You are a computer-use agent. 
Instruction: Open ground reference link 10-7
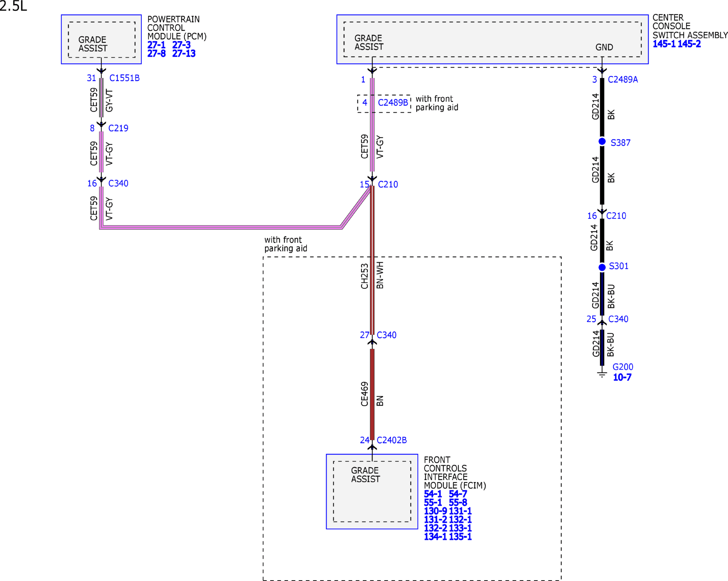[x=622, y=377]
